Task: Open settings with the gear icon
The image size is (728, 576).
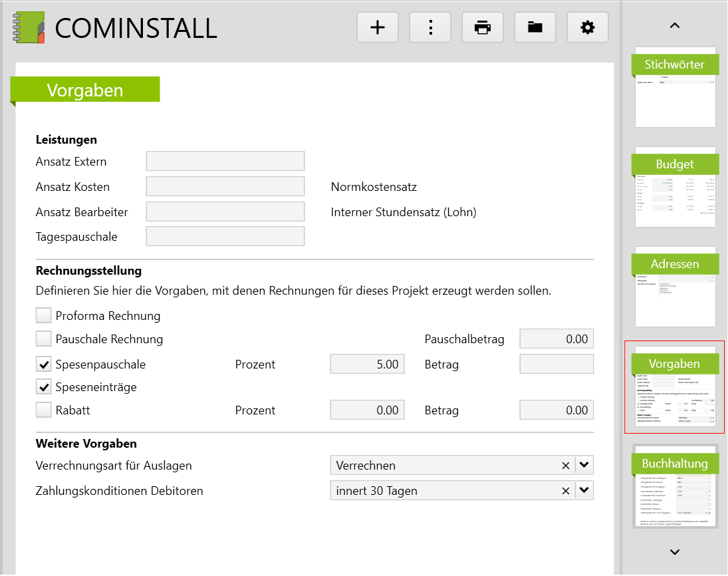Action: click(588, 27)
